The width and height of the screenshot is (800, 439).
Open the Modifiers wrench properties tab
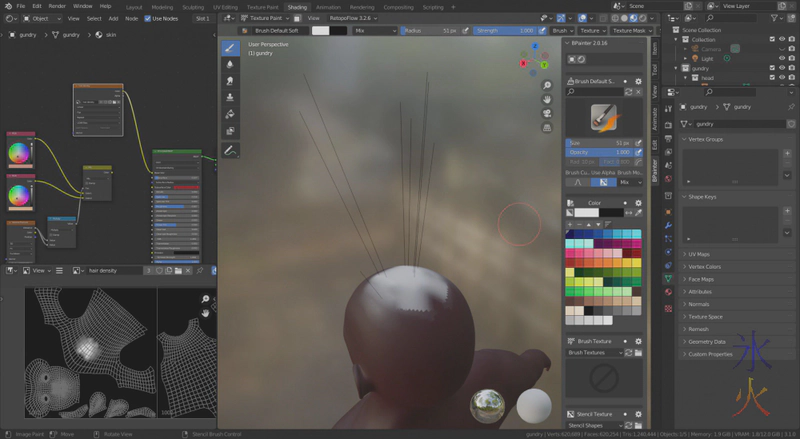668,225
